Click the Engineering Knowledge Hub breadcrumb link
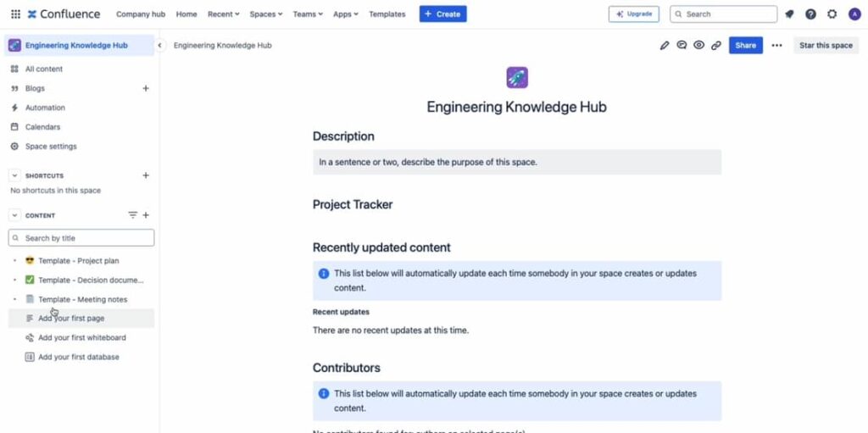The width and height of the screenshot is (868, 433). pos(223,46)
